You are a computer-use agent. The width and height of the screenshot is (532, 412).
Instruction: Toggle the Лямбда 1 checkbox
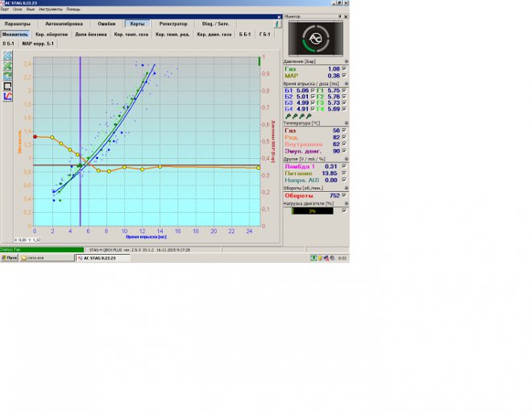click(345, 166)
